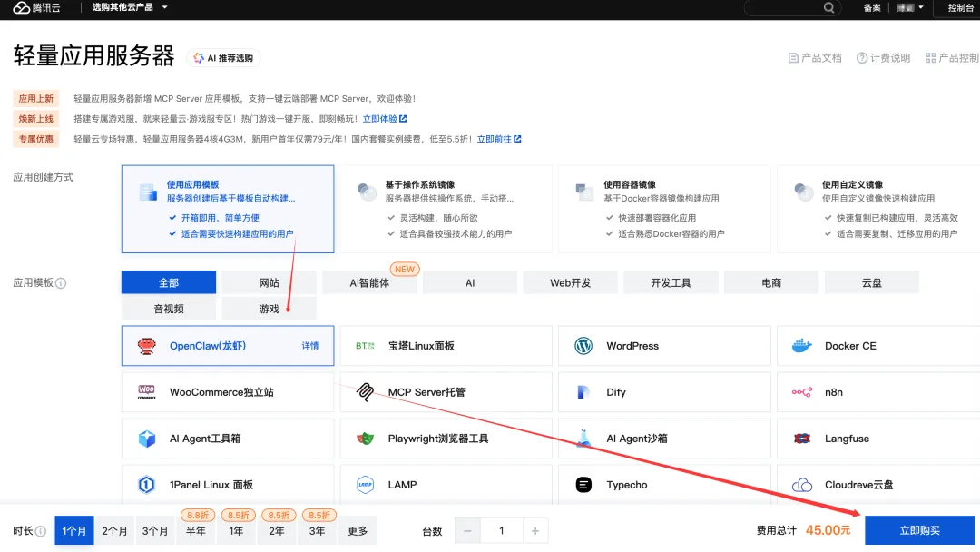This screenshot has height=552, width=980.
Task: Click the n8n logo icon
Action: pyautogui.click(x=802, y=392)
